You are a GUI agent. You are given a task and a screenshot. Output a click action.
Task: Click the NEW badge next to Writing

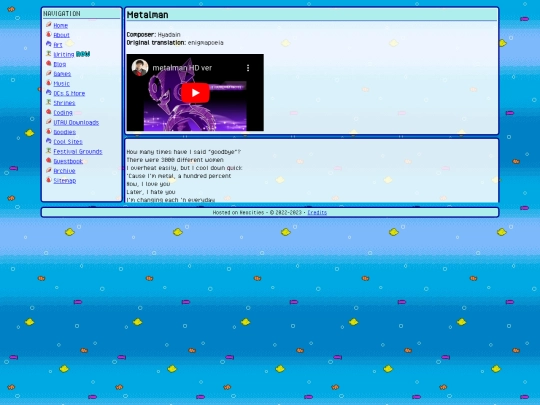[x=83, y=54]
